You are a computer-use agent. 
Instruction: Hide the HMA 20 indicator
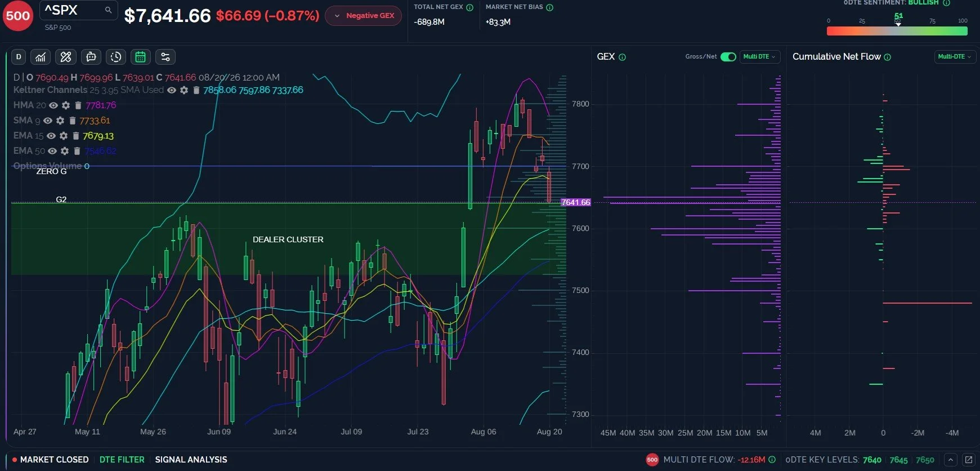53,105
